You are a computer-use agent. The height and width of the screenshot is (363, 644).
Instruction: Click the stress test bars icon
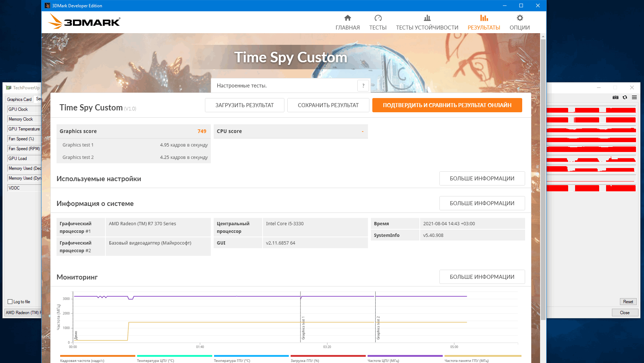pyautogui.click(x=427, y=18)
